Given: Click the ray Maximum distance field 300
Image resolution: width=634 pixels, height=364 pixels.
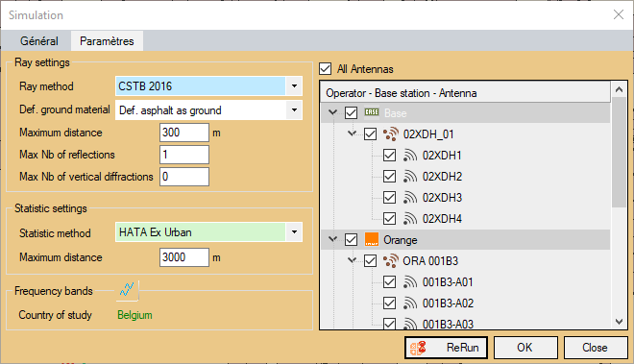Looking at the screenshot, I should tap(184, 133).
